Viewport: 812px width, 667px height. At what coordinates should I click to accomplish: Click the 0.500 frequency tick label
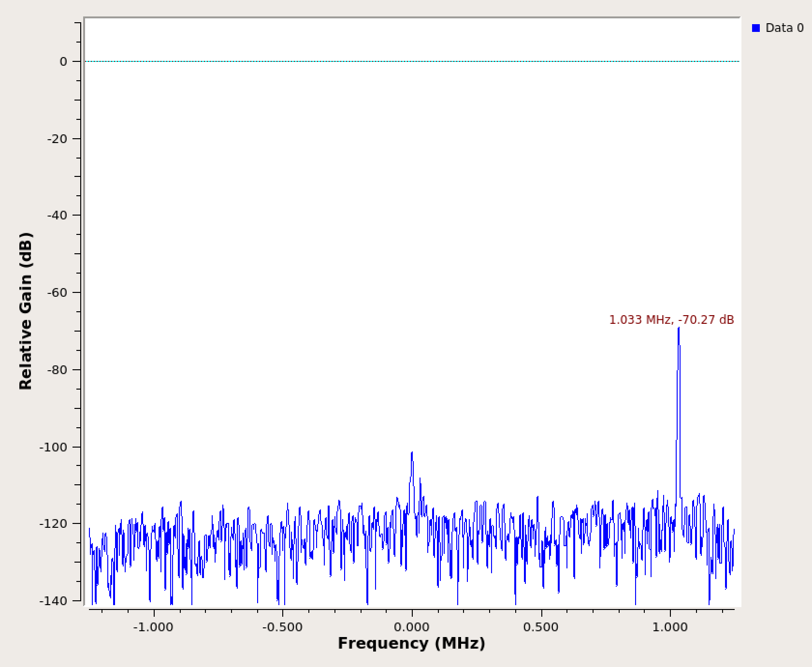541,627
